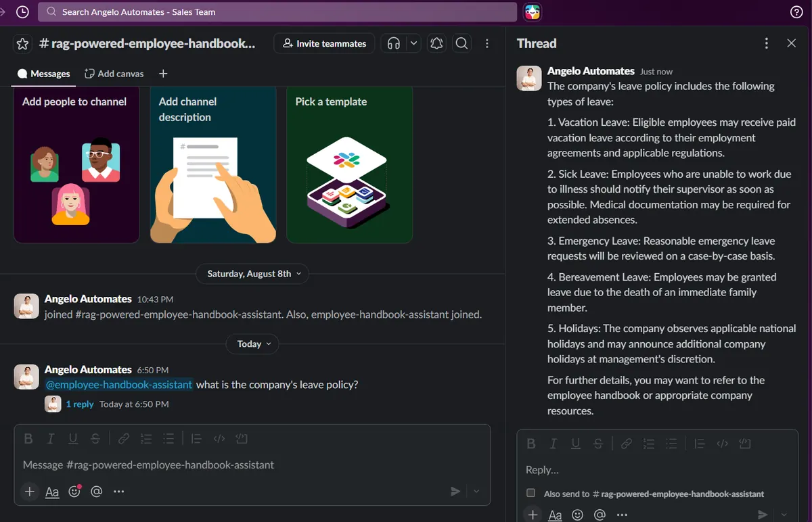
Task: Open the 1 reply thread link
Action: 79,404
